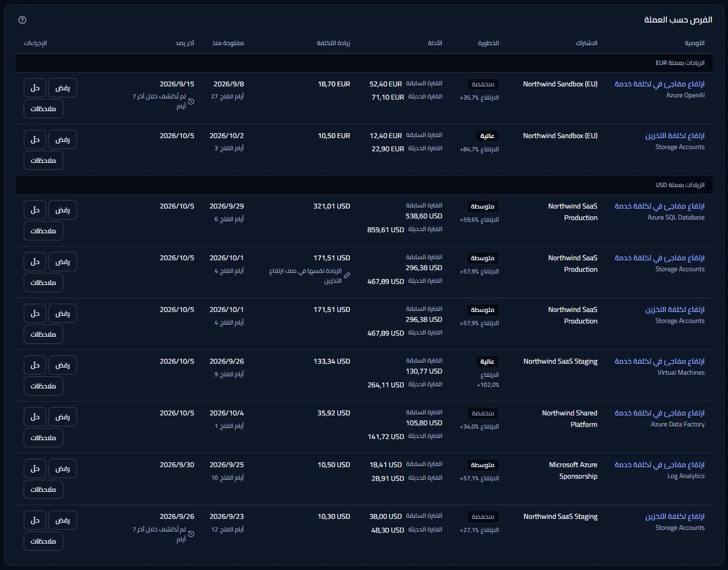
Task: Open the help icon opposite the "الفرص حسب العملة" title
Action: [x=22, y=20]
